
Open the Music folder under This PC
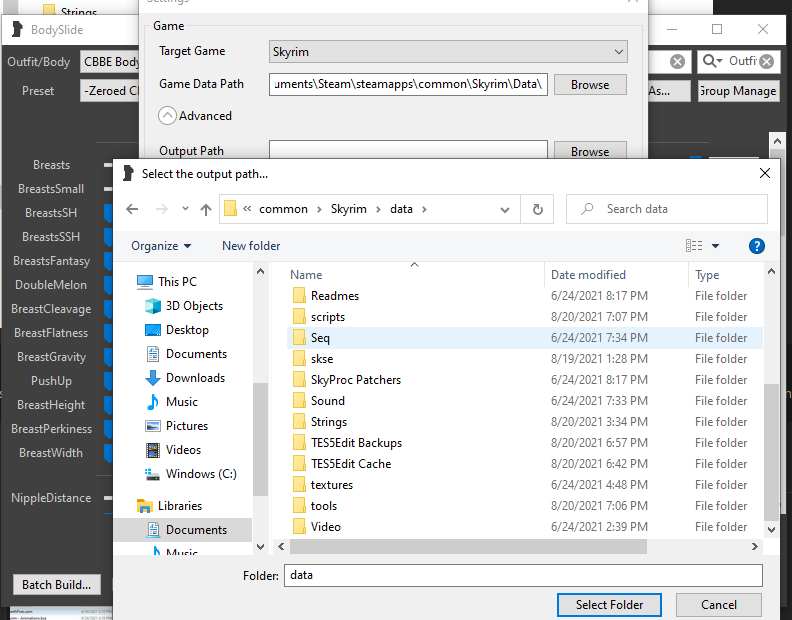(x=181, y=402)
